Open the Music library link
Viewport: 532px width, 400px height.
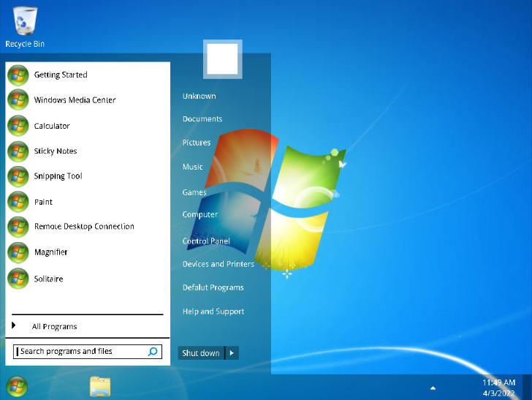(192, 167)
